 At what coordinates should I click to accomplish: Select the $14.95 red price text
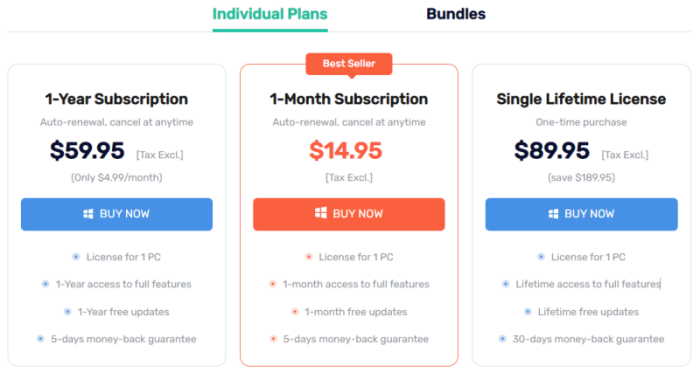(x=346, y=150)
